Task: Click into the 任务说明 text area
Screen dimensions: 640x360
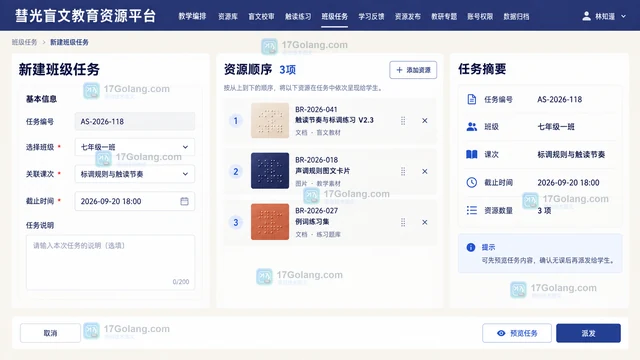Action: (x=110, y=262)
